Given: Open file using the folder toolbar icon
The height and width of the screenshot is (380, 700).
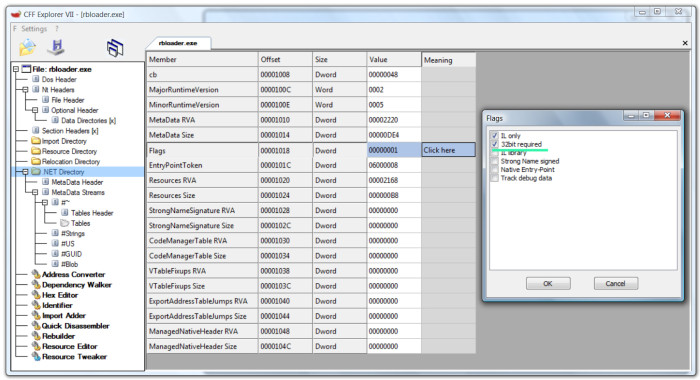Looking at the screenshot, I should coord(27,47).
